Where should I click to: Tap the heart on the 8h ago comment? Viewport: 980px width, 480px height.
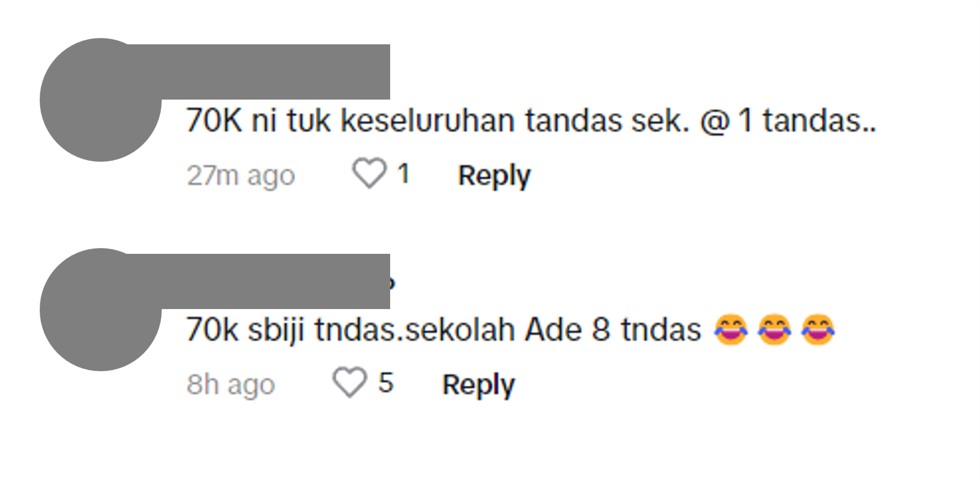pos(349,383)
